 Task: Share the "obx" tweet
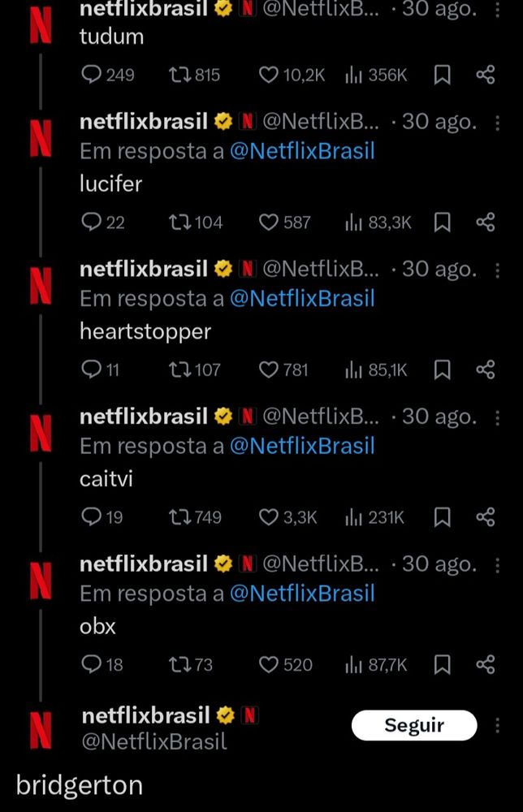(486, 664)
